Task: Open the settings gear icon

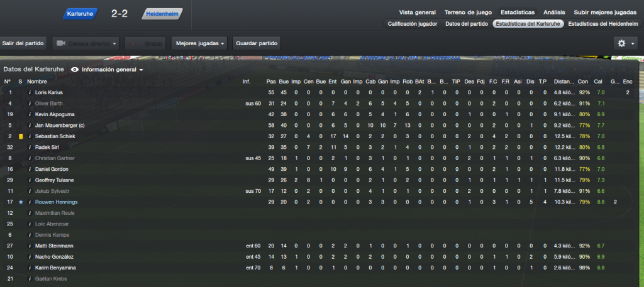Action: pos(621,43)
